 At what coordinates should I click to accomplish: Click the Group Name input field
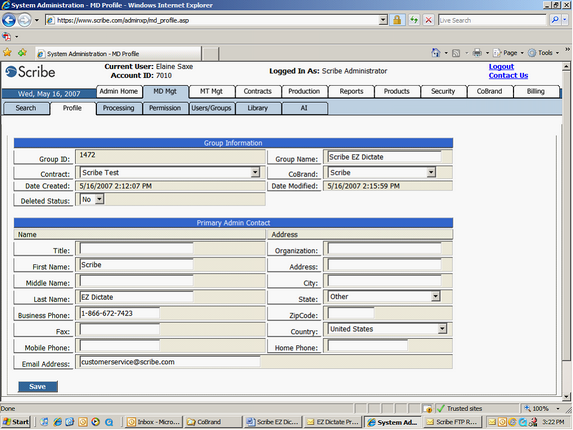(x=384, y=157)
